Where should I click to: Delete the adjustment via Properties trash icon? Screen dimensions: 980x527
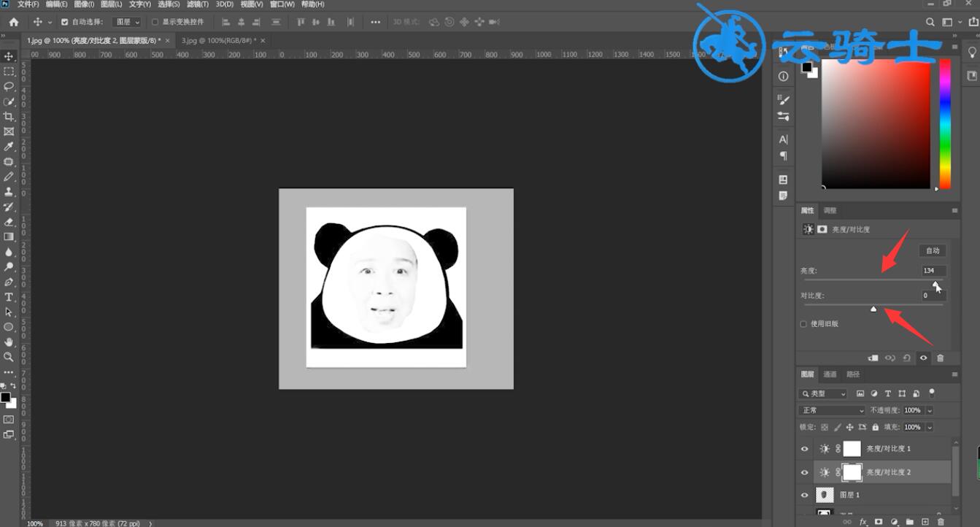941,358
